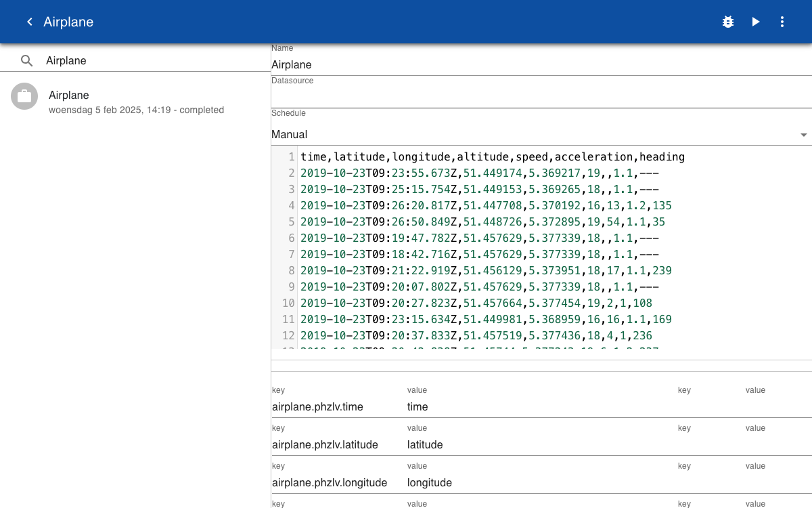Click the Airplane title in header

click(68, 22)
